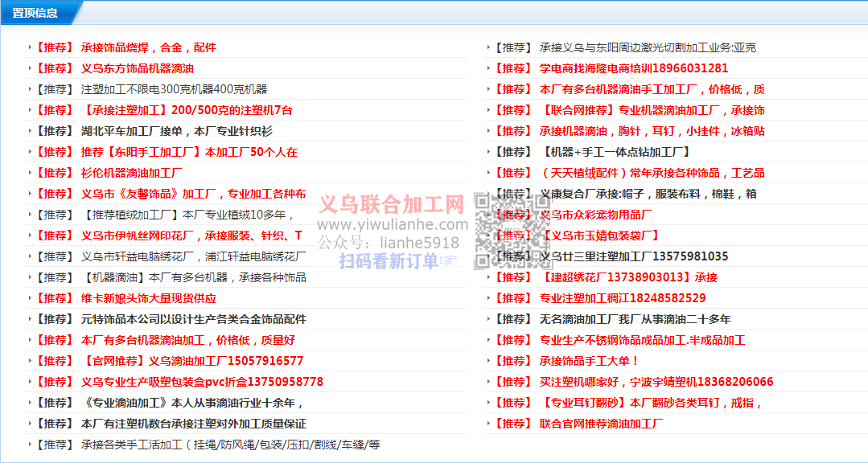Open 【义乌市玉婧包装袋厂】
The image size is (868, 463).
pyautogui.click(x=600, y=236)
